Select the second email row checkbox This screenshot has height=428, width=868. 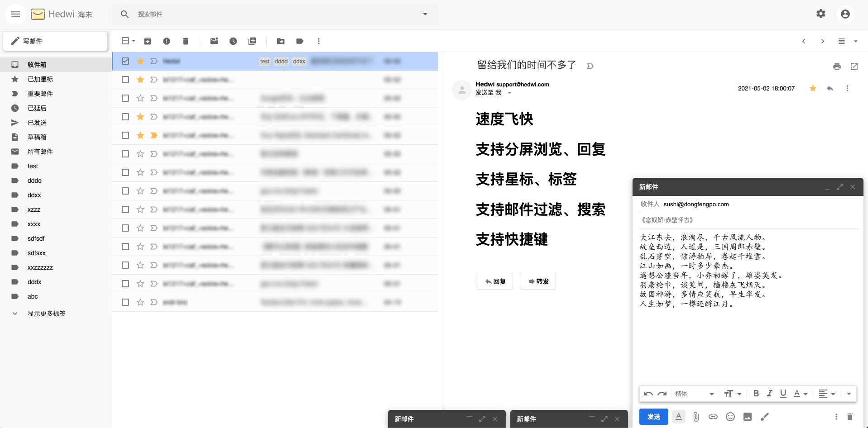(125, 80)
